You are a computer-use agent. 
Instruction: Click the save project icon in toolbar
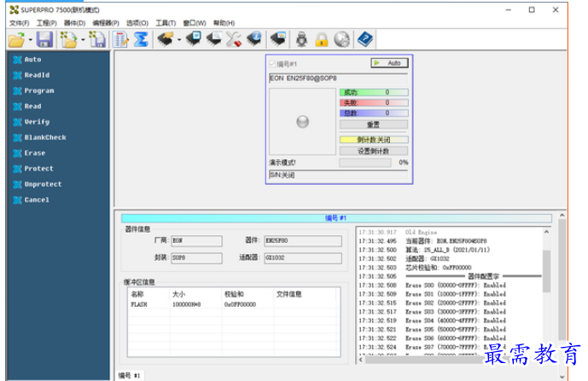coord(97,39)
